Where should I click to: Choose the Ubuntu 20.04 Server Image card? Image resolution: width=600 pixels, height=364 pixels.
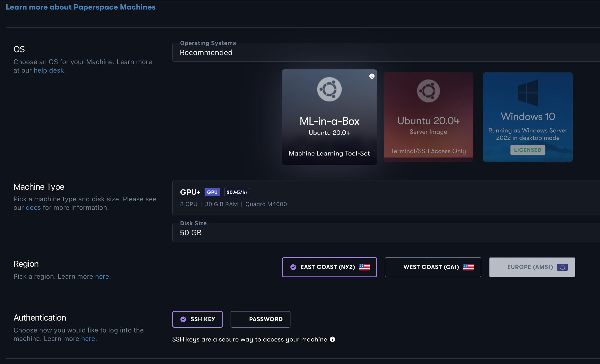point(428,117)
